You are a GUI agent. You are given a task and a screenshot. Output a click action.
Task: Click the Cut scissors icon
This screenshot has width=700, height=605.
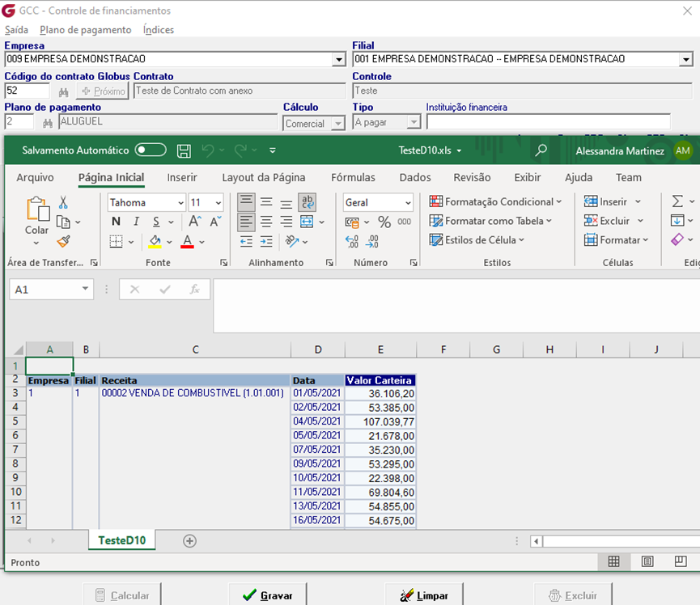pyautogui.click(x=63, y=202)
